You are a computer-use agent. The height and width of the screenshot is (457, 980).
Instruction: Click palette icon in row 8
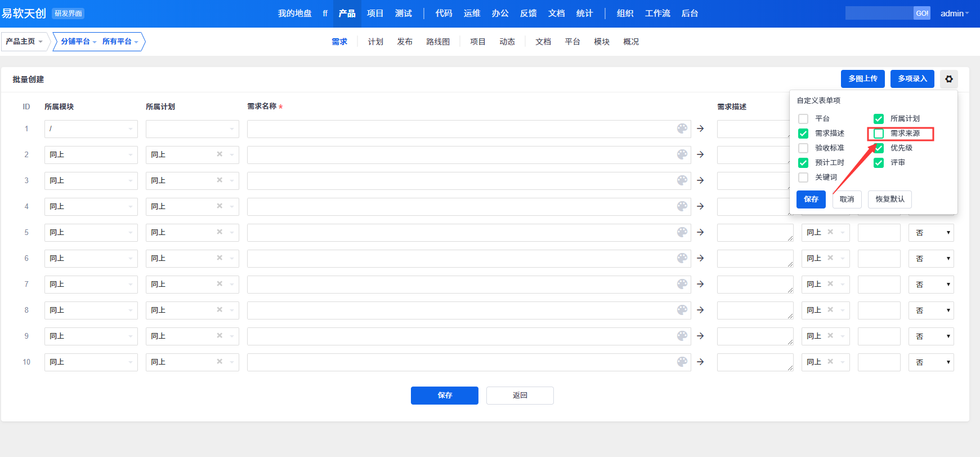682,310
